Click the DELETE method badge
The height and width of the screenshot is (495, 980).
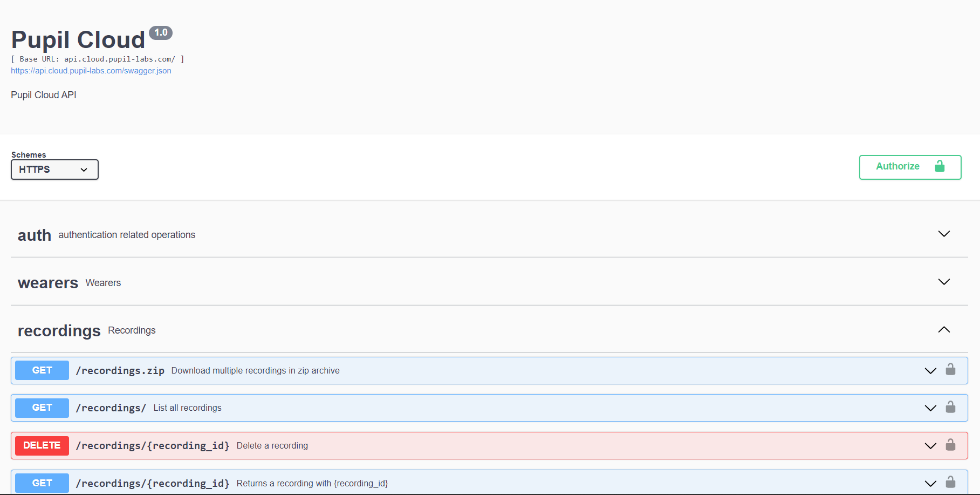tap(42, 445)
